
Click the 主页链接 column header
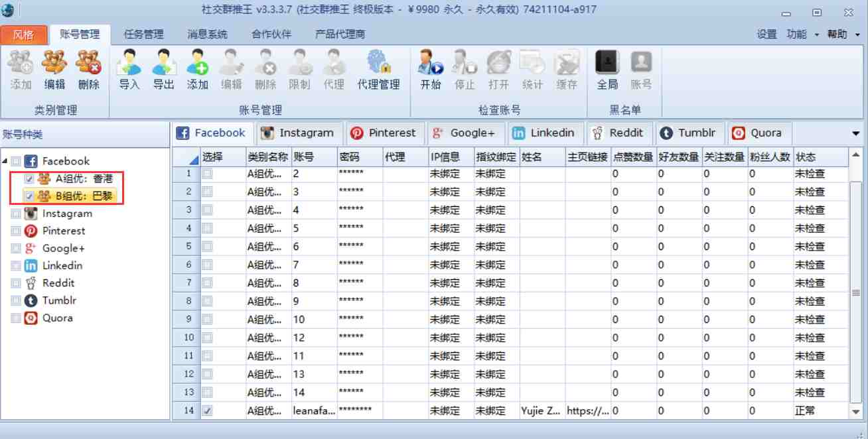point(588,157)
